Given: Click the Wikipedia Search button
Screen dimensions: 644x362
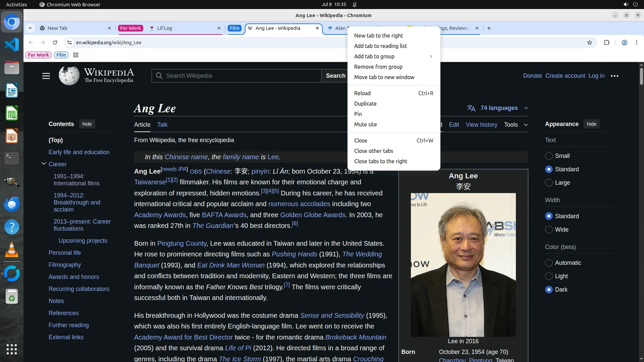Looking at the screenshot, I should [x=335, y=76].
